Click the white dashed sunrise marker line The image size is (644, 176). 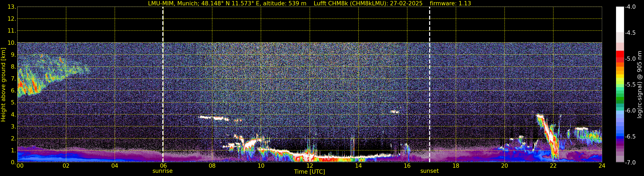(163, 85)
